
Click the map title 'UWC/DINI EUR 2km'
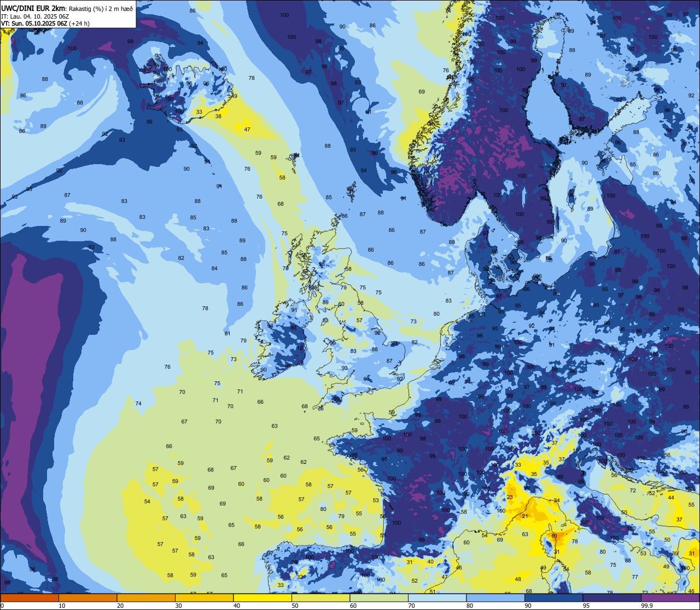[x=33, y=8]
